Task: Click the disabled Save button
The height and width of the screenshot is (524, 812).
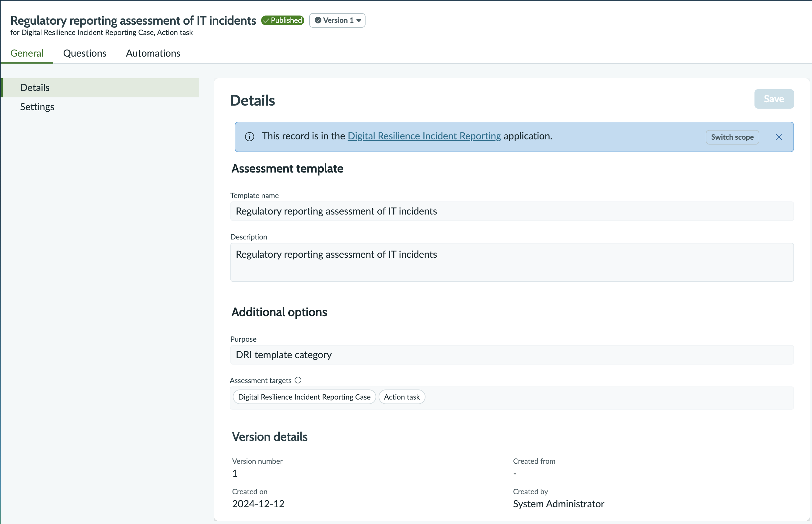Action: (x=774, y=99)
